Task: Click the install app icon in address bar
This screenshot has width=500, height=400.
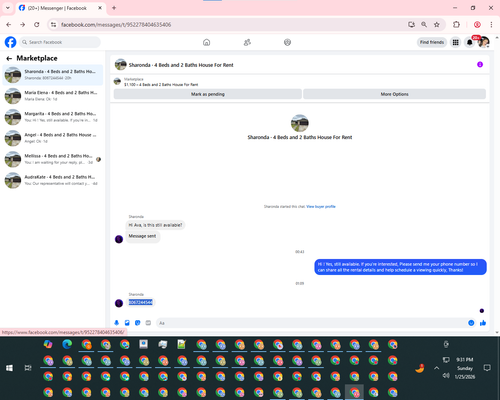Action: coord(411,25)
